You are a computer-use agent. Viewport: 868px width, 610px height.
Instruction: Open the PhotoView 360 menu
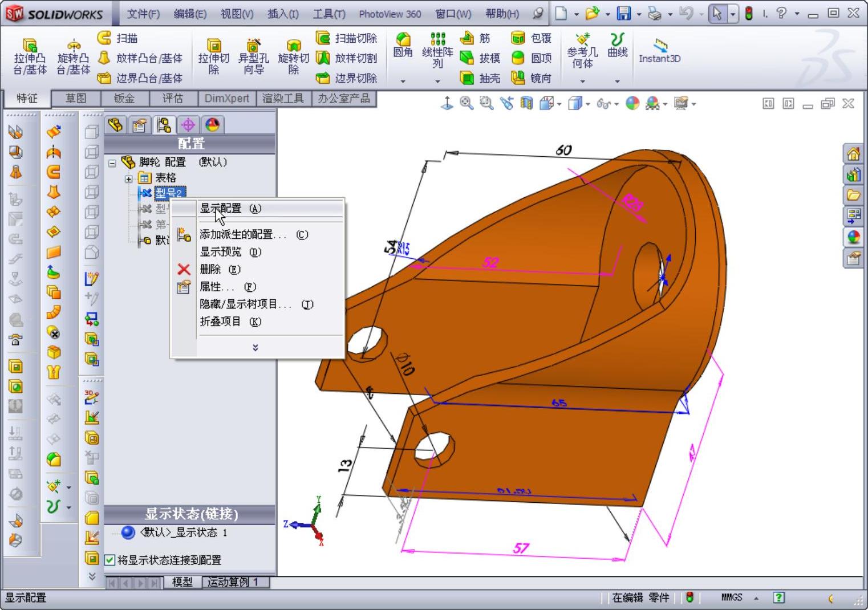[390, 14]
